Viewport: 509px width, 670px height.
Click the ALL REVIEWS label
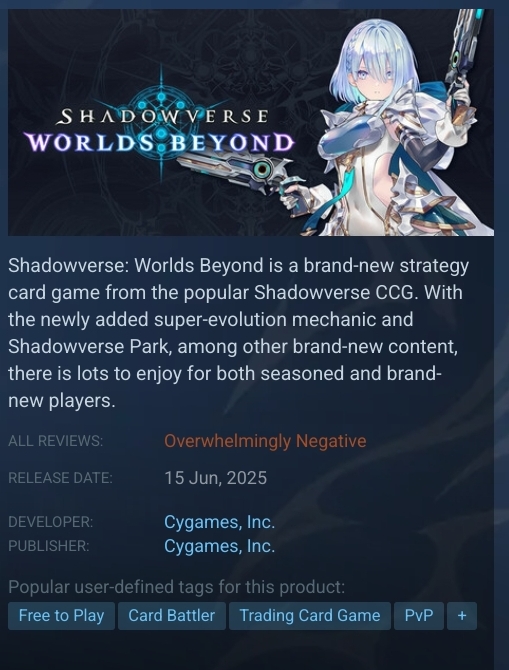point(56,441)
